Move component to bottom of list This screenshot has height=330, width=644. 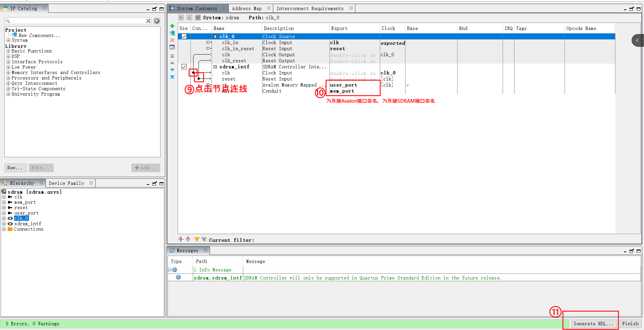[172, 77]
